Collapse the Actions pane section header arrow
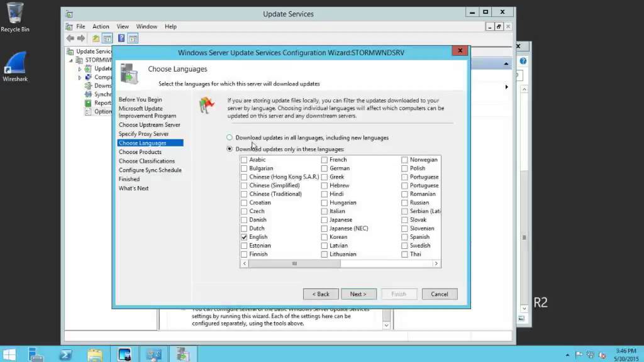 506,63
